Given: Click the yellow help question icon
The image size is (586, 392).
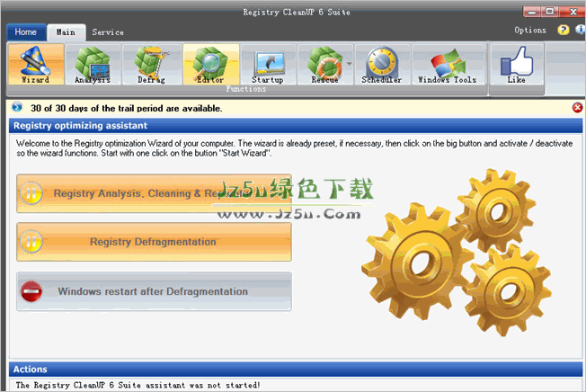Looking at the screenshot, I should [564, 30].
